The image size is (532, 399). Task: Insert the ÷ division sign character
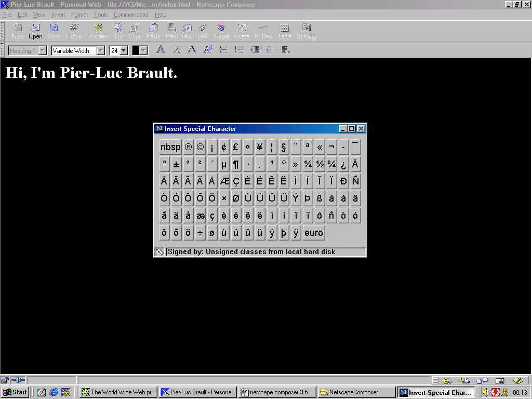click(200, 233)
